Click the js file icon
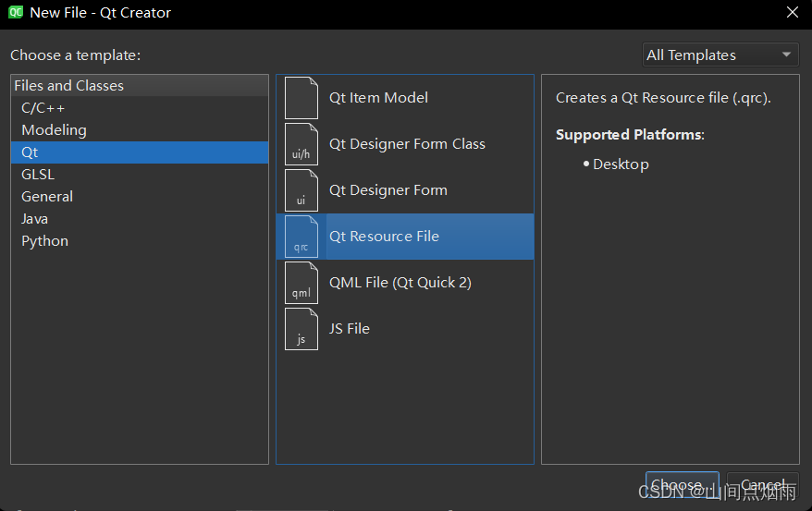 [301, 329]
